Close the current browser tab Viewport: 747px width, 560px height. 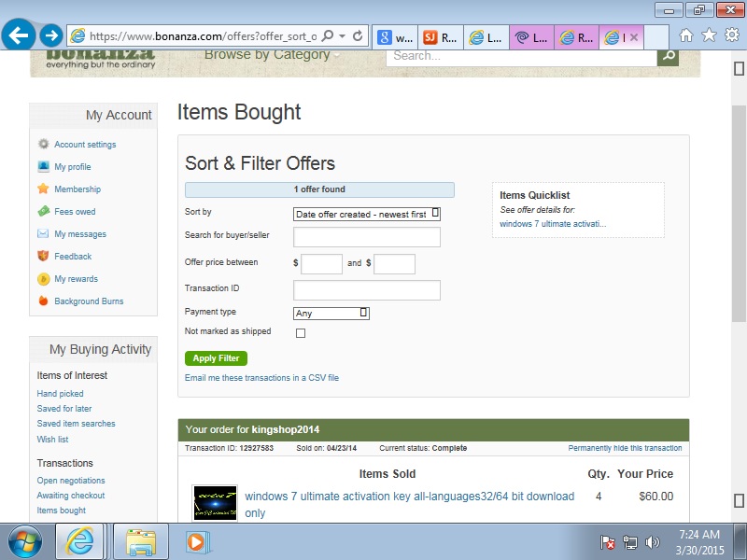point(634,37)
